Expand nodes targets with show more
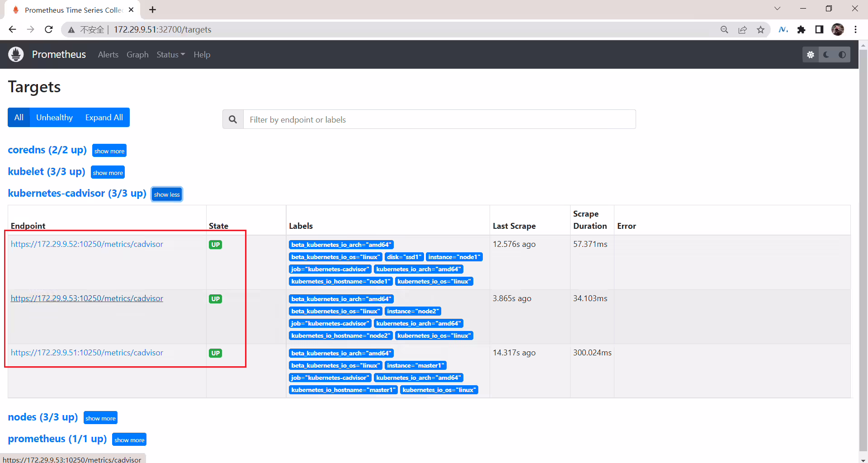 pos(100,418)
